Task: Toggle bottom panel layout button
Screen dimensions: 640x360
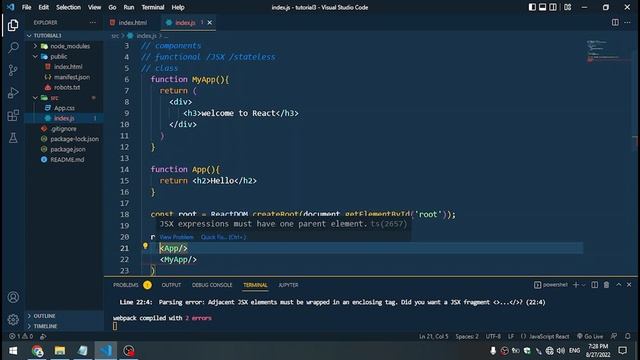Action: (542, 7)
